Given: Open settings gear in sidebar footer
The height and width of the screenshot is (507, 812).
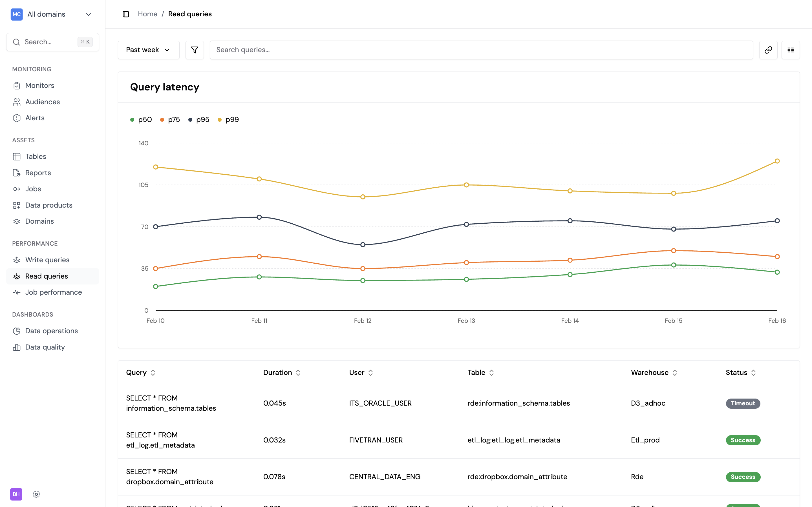Looking at the screenshot, I should click(x=37, y=494).
